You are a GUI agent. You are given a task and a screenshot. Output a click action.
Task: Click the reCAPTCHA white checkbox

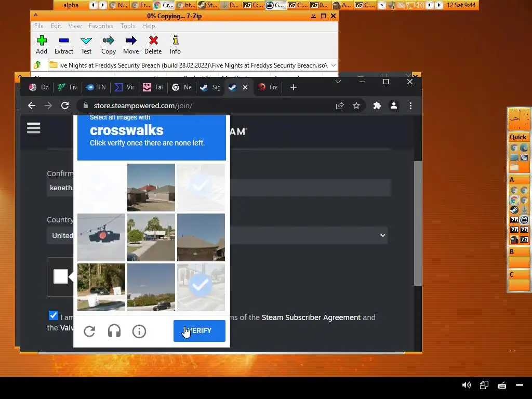tap(61, 276)
